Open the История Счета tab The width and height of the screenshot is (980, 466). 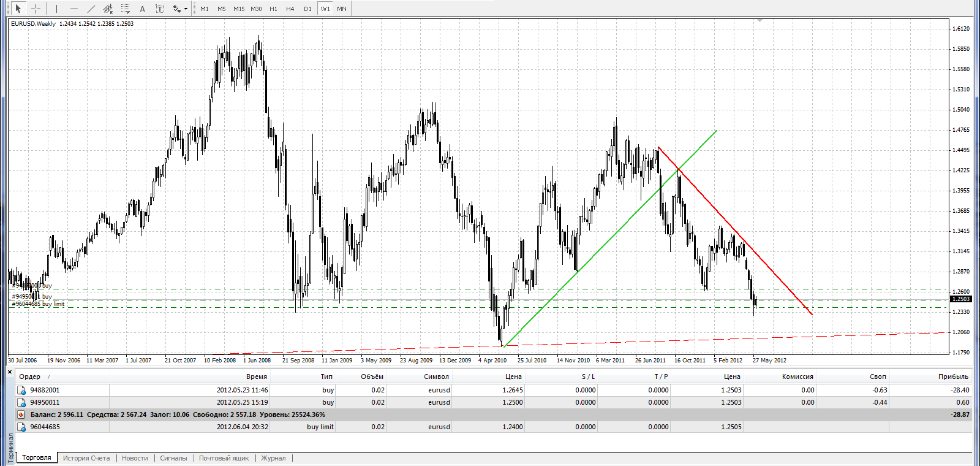(x=86, y=458)
